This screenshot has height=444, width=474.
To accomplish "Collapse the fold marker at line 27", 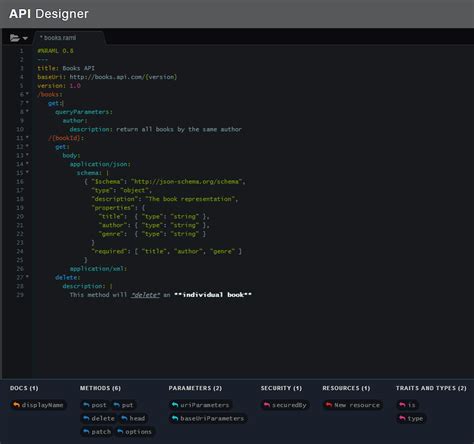I will [27, 277].
